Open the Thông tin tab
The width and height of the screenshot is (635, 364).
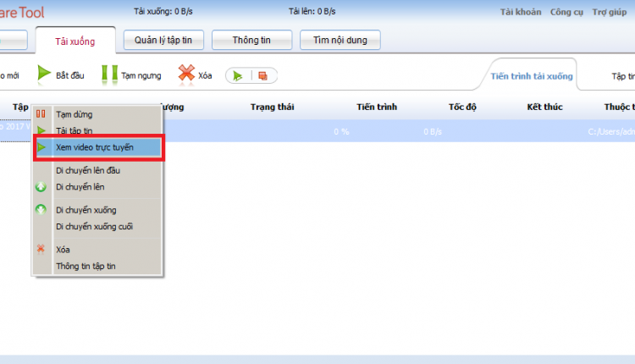[251, 40]
